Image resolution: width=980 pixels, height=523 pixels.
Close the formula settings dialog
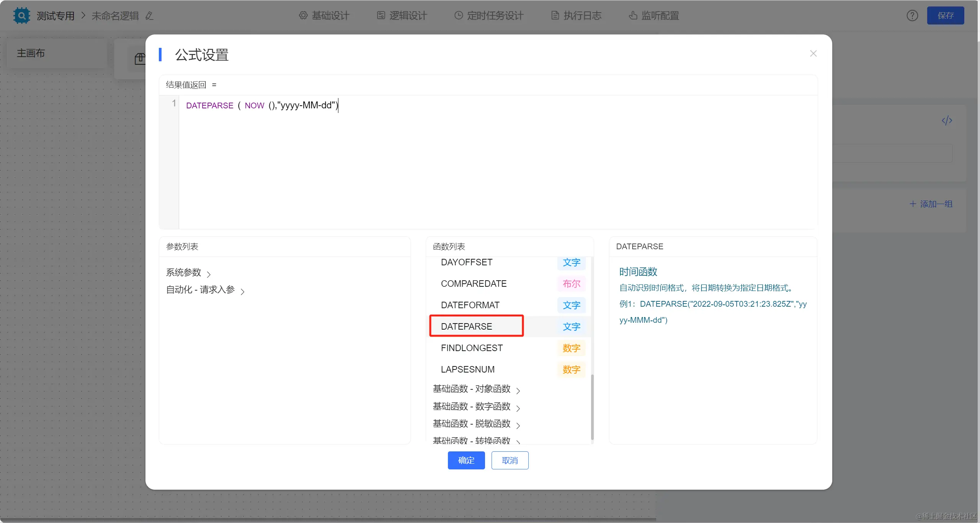click(813, 54)
